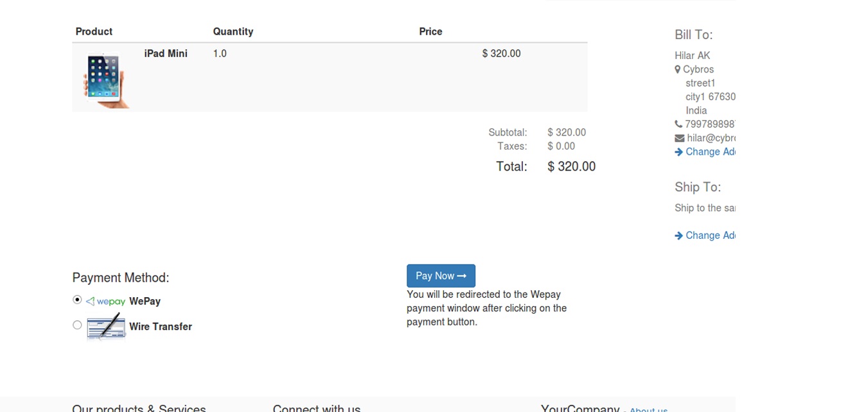This screenshot has height=412, width=868.
Task: Click the phone icon in Bill To
Action: pyautogui.click(x=678, y=124)
